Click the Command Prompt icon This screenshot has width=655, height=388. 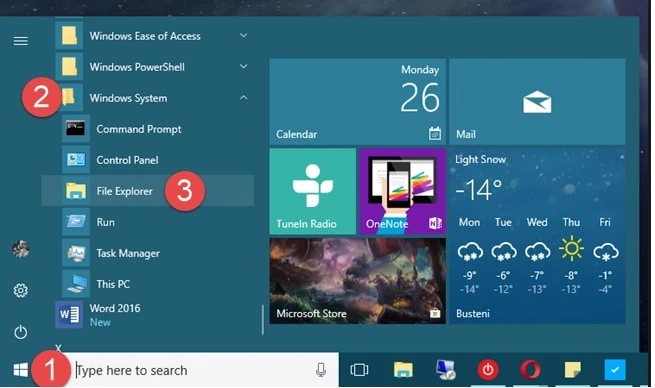tap(76, 129)
